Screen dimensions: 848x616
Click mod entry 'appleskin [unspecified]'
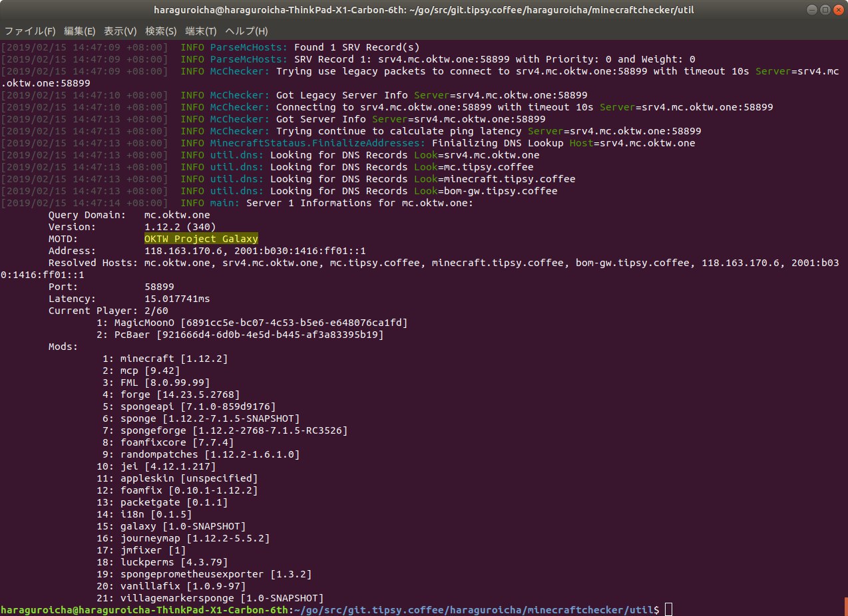[x=177, y=478]
